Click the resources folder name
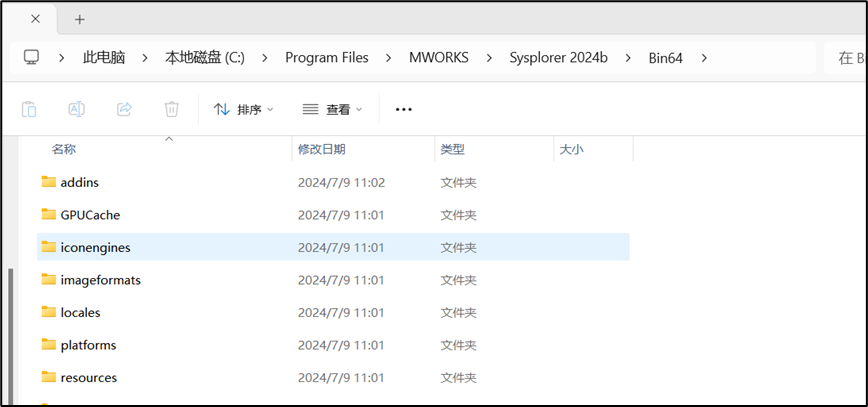This screenshot has width=868, height=407. (x=89, y=378)
